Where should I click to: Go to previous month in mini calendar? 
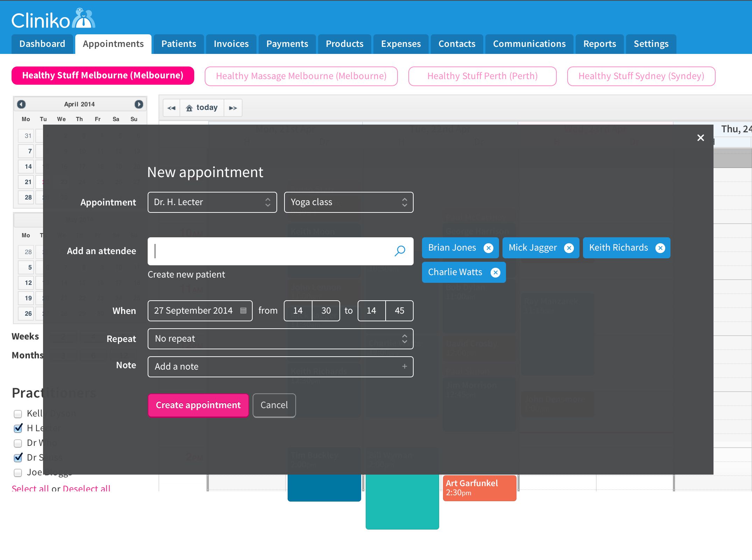[21, 104]
